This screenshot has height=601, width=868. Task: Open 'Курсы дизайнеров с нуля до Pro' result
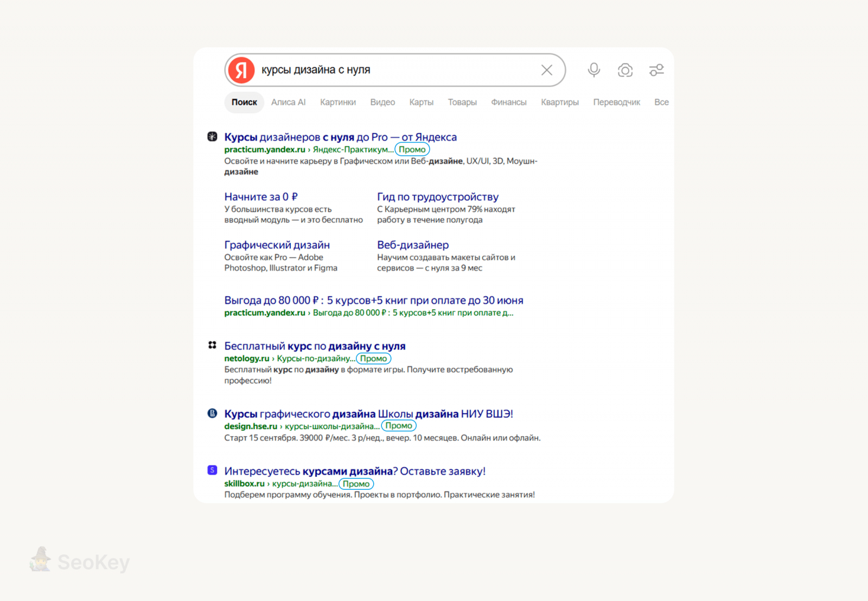click(341, 137)
